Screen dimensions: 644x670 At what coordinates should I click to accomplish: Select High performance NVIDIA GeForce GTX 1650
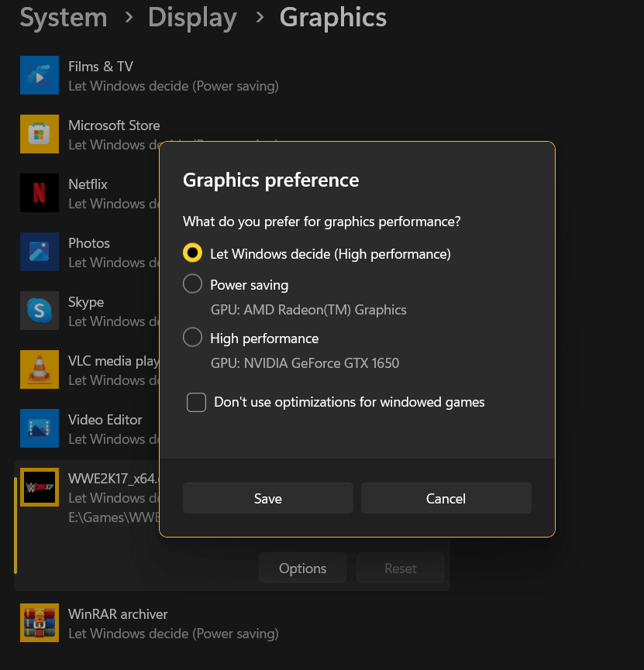point(192,337)
